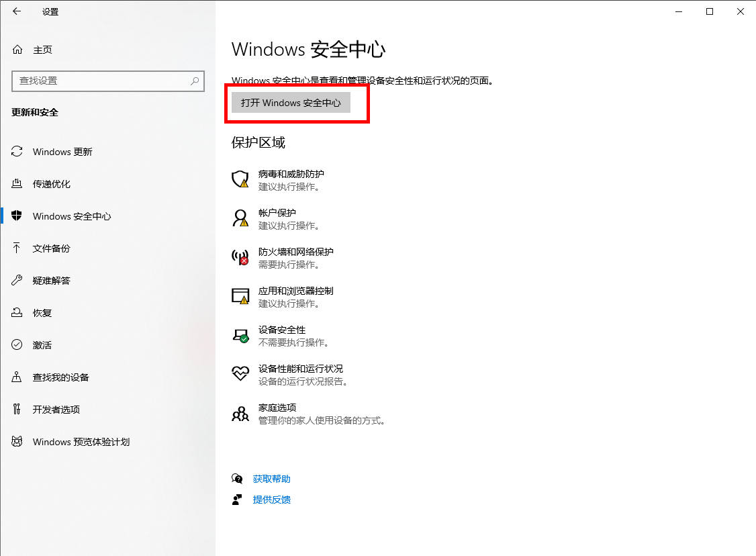Click the virus and threat protection shield icon
The image size is (756, 556).
[240, 179]
